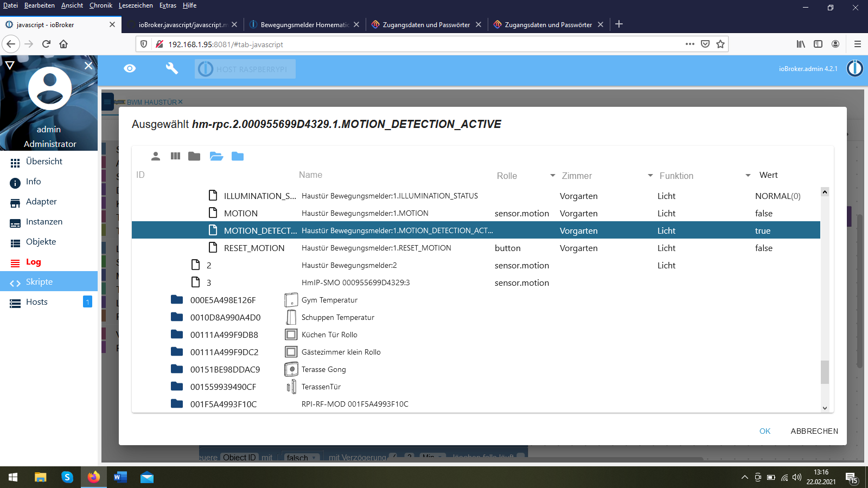868x488 pixels.
Task: Click the object list scrollbar thumb
Action: 825,372
